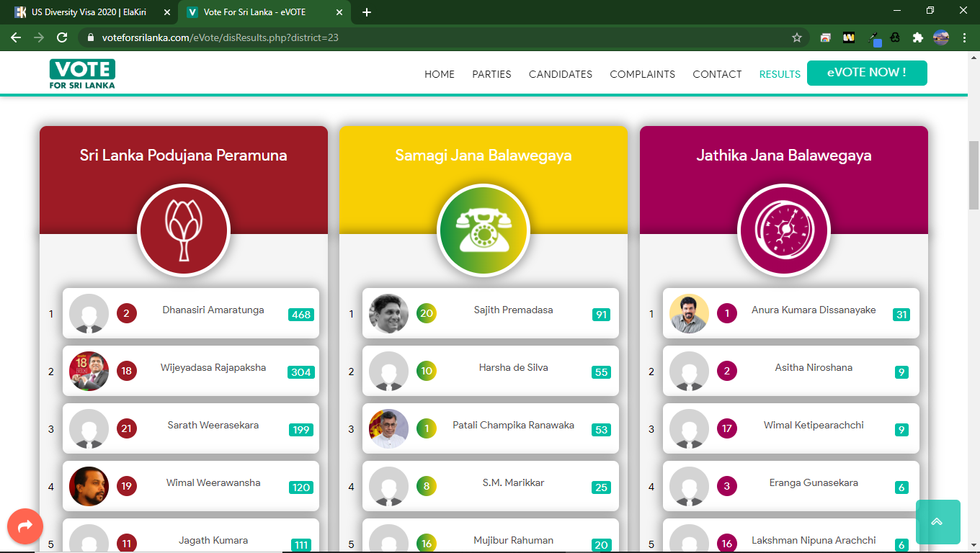Click number badge 10 for Harsha de Silva
The width and height of the screenshot is (980, 553).
click(427, 371)
